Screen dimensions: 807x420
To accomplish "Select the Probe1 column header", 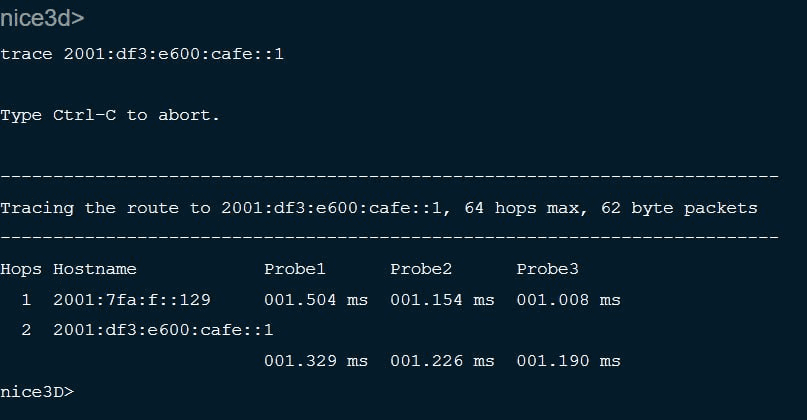I will tap(295, 269).
